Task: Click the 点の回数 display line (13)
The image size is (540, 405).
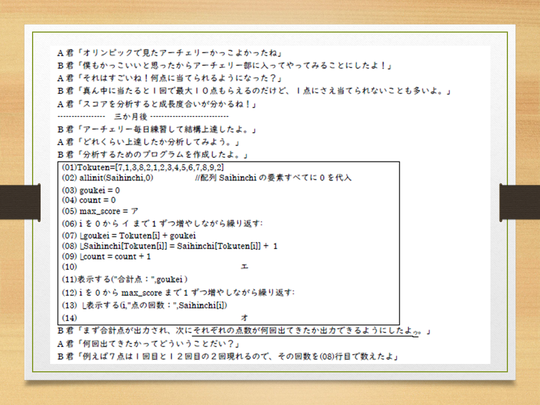Action: click(144, 305)
